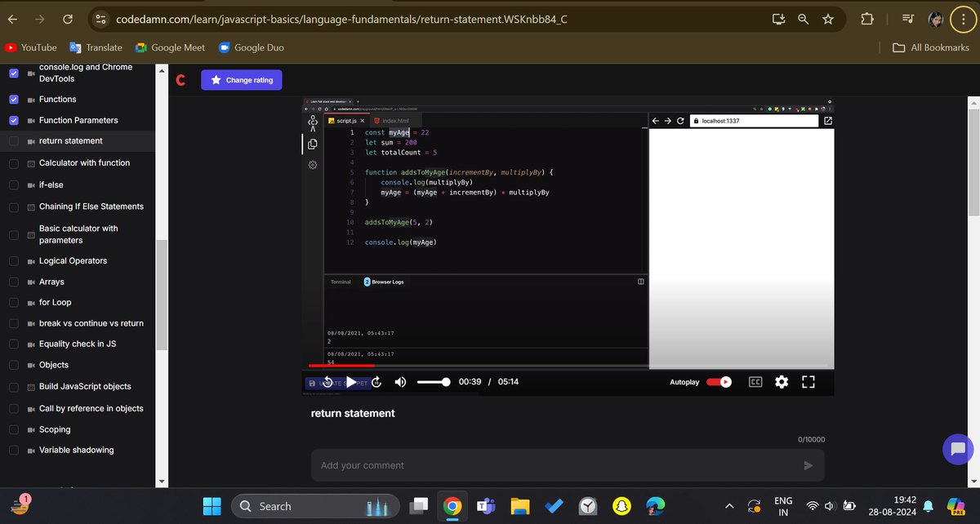Click the browser forward arrow
The width and height of the screenshot is (980, 524).
point(40,19)
